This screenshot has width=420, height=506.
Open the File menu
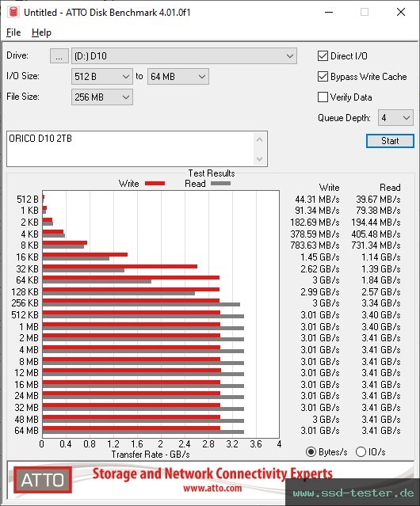point(13,32)
